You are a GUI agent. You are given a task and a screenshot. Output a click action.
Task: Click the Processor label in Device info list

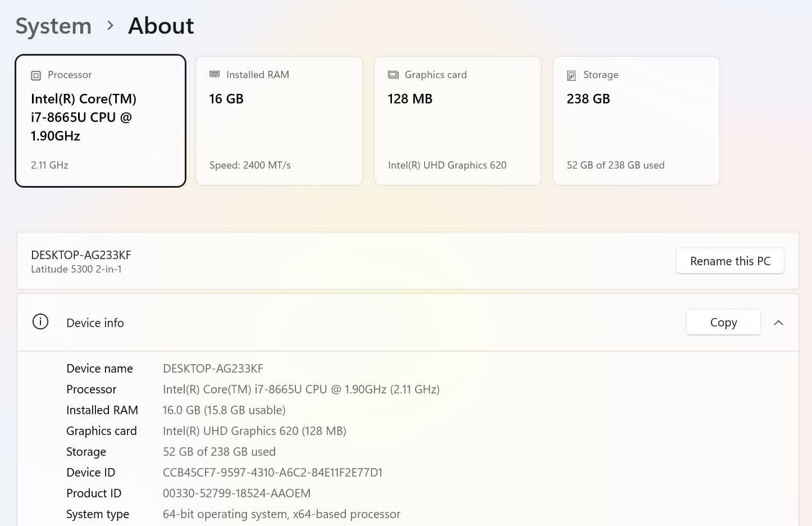click(x=92, y=389)
